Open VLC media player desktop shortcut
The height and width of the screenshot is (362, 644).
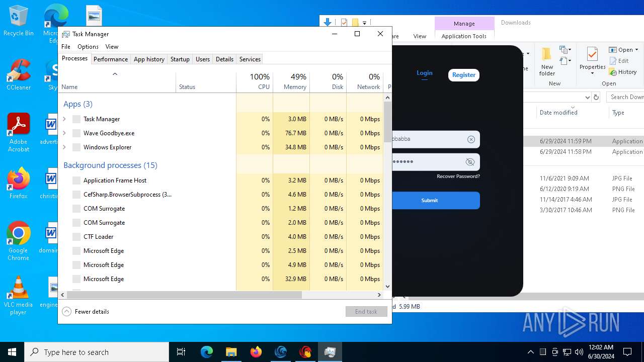click(x=18, y=296)
